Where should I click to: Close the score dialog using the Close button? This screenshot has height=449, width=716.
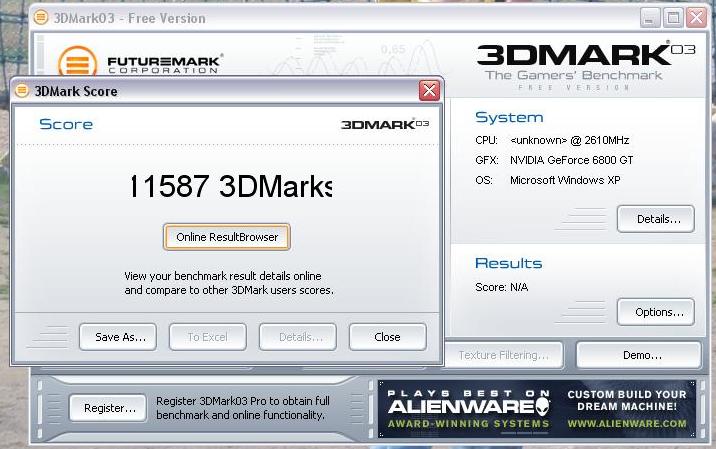click(388, 337)
